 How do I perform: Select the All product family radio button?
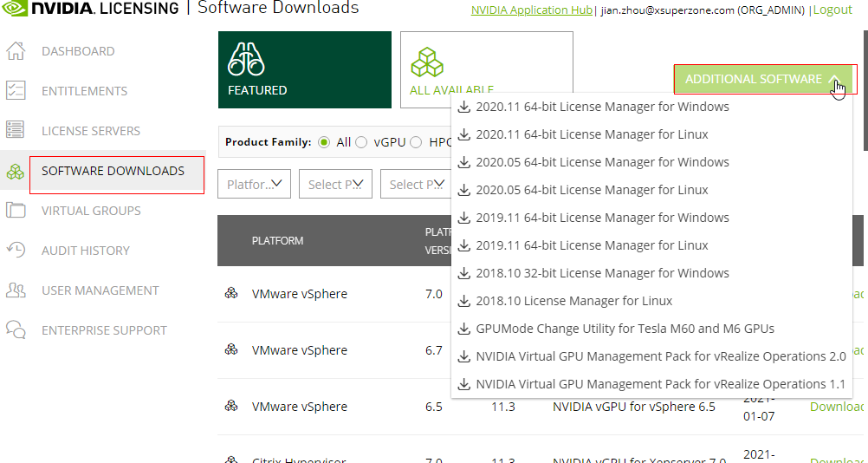(324, 142)
